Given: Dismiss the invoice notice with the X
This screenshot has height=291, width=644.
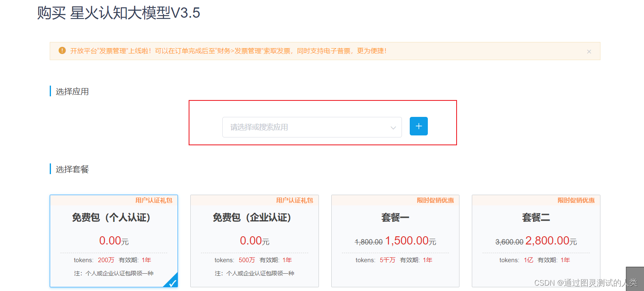Looking at the screenshot, I should pos(589,51).
